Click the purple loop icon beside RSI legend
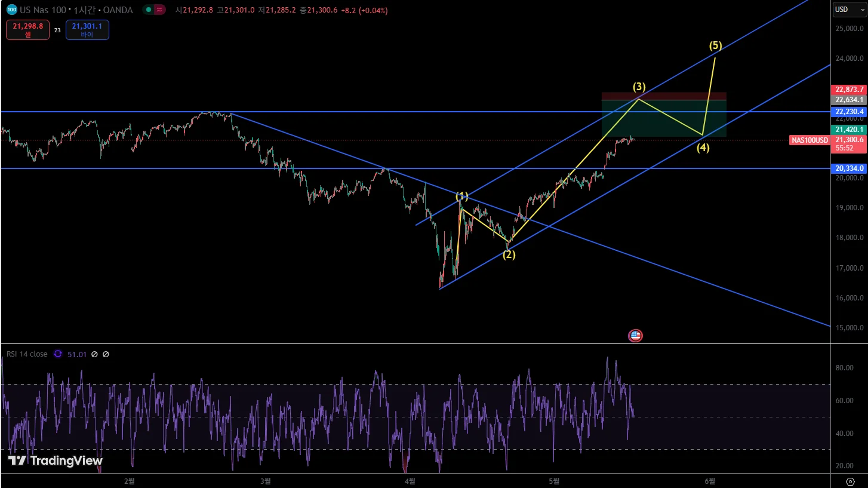868x488 pixels. [58, 354]
